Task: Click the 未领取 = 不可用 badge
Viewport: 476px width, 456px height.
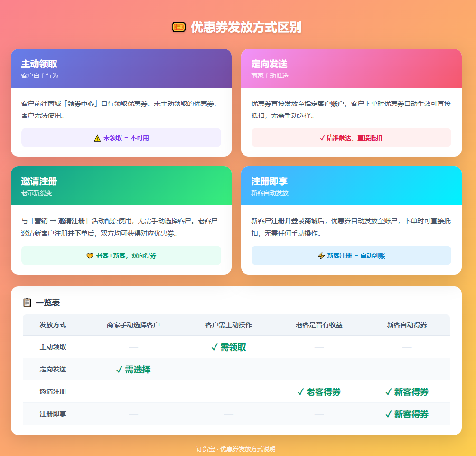Action: 121,138
